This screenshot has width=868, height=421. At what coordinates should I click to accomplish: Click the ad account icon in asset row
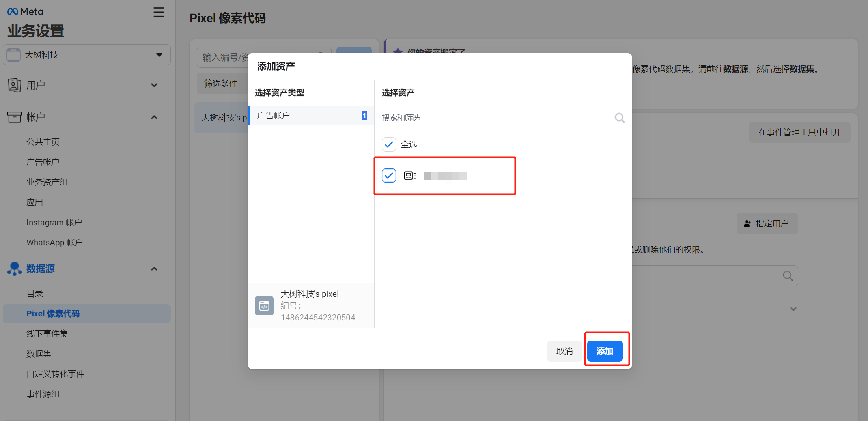(x=410, y=176)
